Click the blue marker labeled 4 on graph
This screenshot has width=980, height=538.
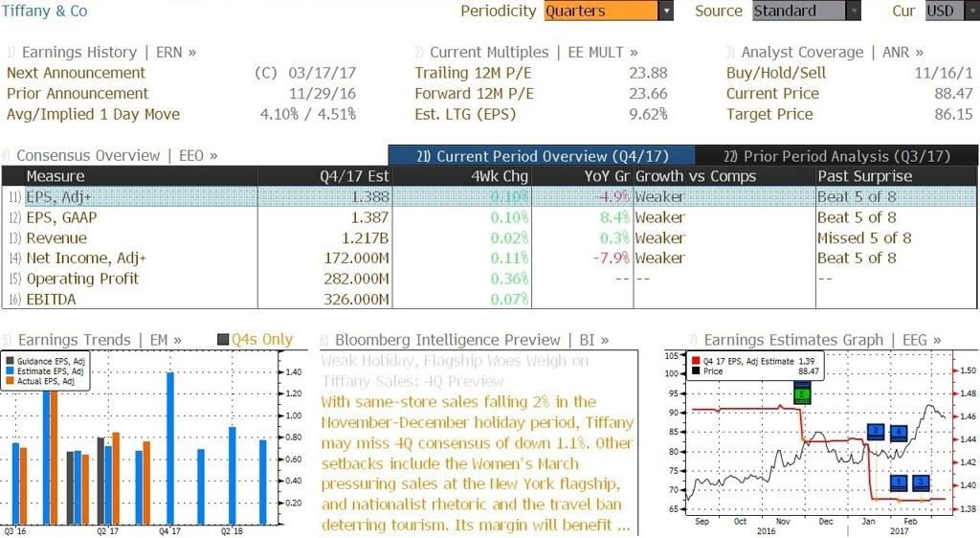899,433
